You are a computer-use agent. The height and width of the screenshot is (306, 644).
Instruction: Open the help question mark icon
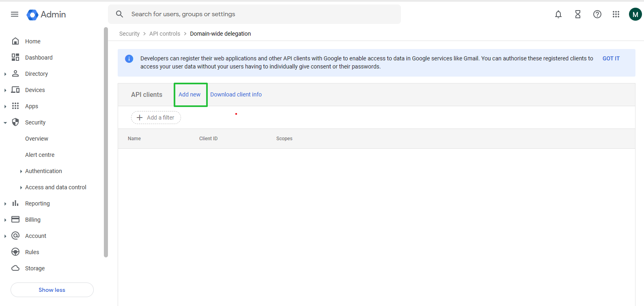click(x=597, y=14)
